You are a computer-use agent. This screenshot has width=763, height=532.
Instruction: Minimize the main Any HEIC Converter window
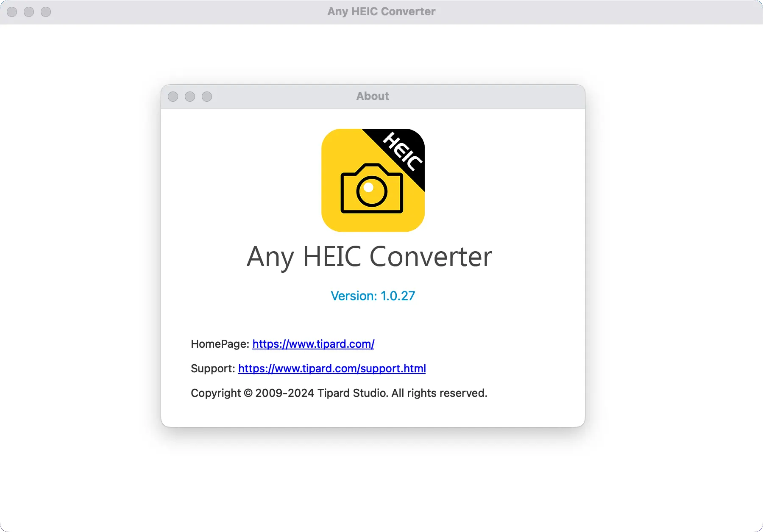click(29, 12)
